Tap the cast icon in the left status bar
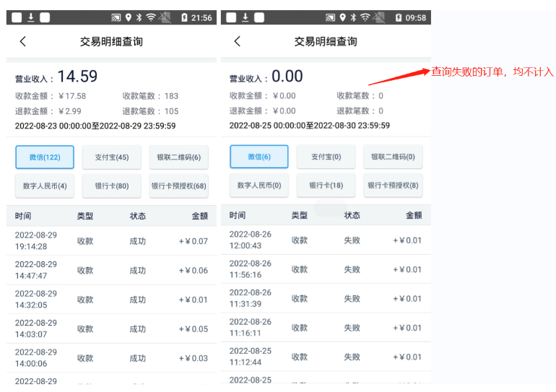 [116, 17]
